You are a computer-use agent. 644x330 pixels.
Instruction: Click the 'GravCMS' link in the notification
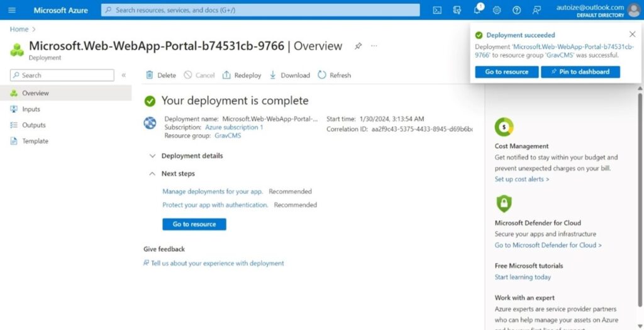559,55
